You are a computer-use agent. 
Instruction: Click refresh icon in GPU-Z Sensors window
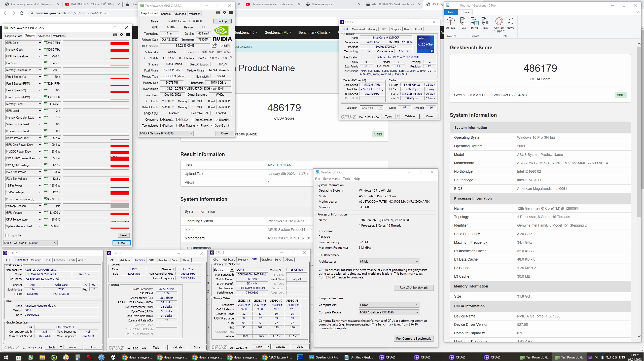tap(122, 34)
